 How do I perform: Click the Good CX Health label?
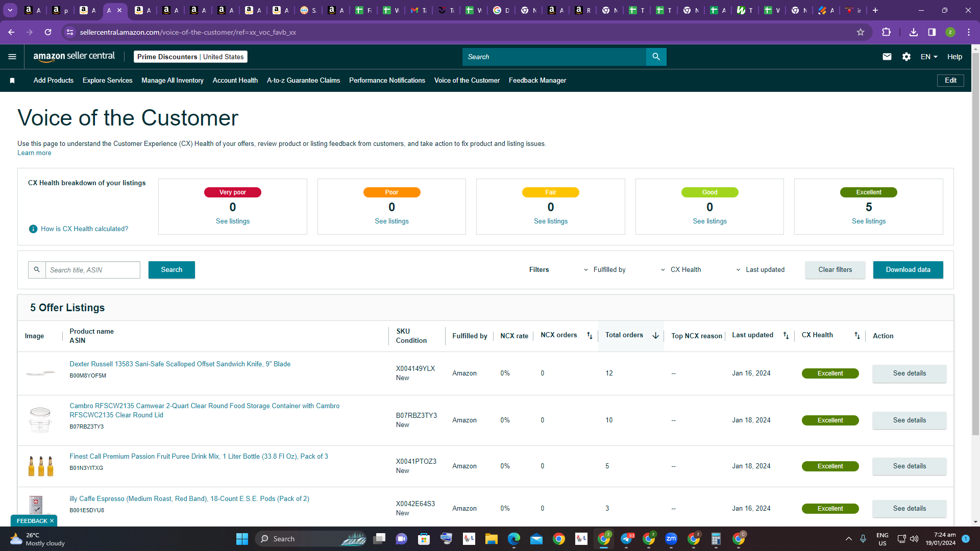(709, 192)
